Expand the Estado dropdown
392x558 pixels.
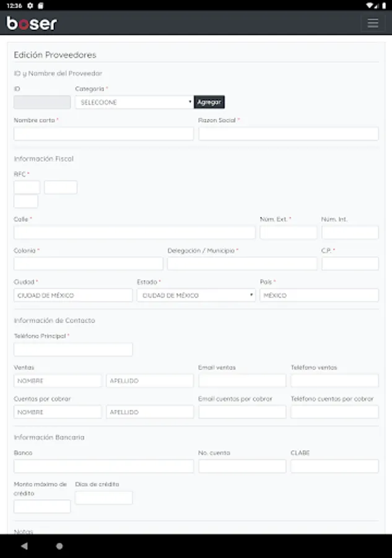click(x=196, y=295)
